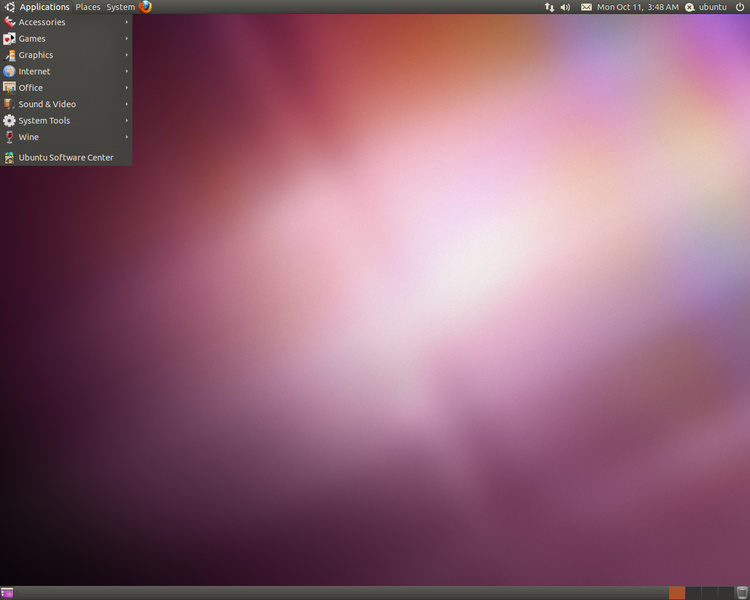Viewport: 750px width, 600px height.
Task: Open the Places menu
Action: (88, 7)
